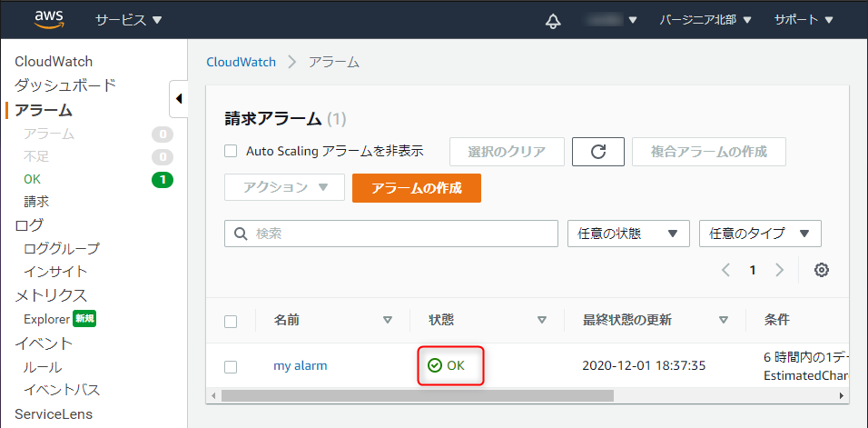The width and height of the screenshot is (868, 428).
Task: Open table settings gear icon
Action: tap(822, 270)
